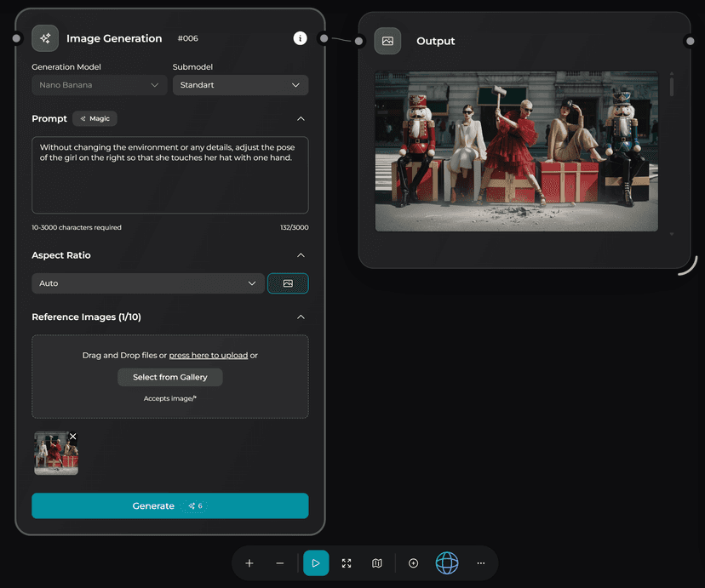The width and height of the screenshot is (705, 588).
Task: Click the Output node image icon
Action: click(387, 41)
